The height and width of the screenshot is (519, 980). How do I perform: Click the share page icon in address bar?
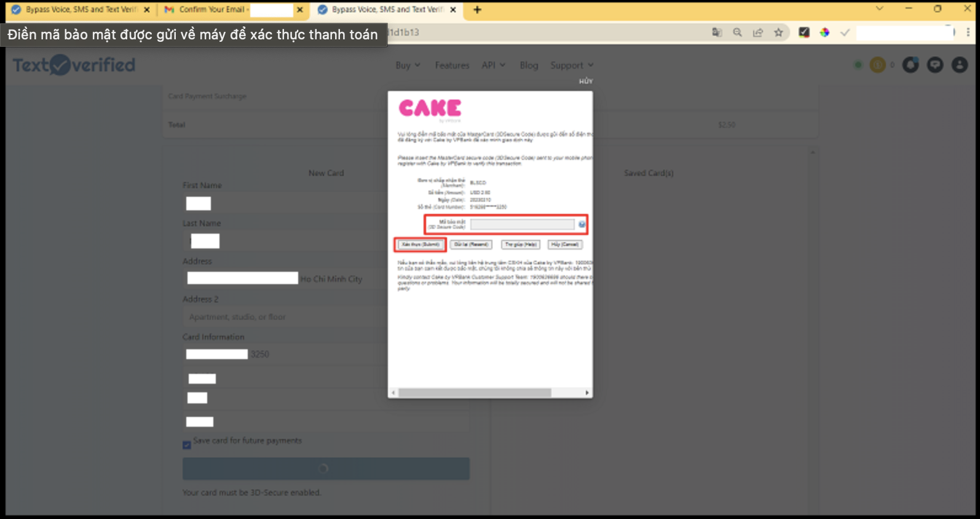click(x=758, y=33)
